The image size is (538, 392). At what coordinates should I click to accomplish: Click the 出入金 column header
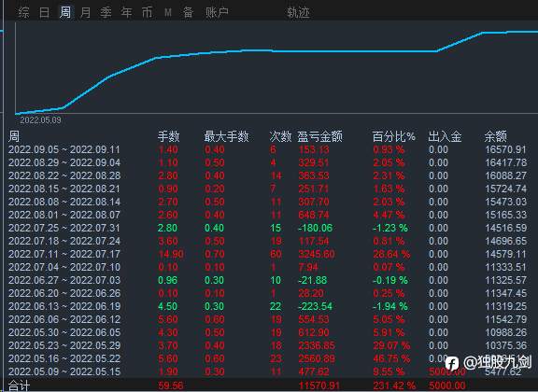click(445, 136)
